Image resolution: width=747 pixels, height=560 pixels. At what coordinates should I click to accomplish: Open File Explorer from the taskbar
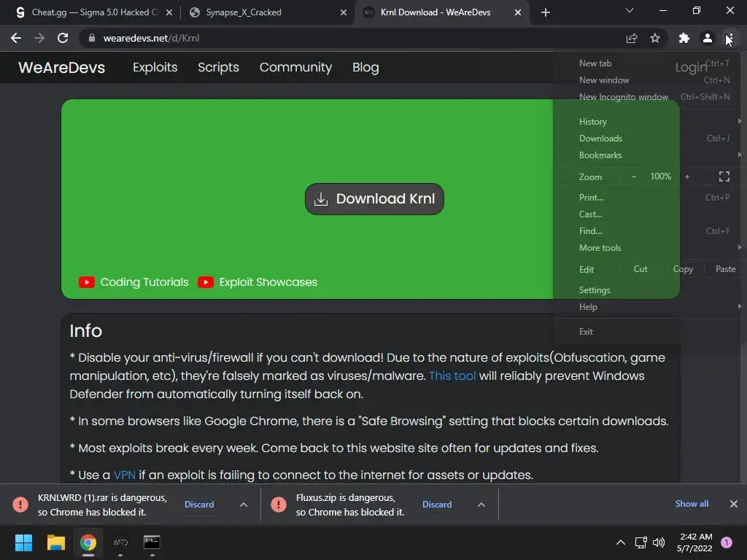pyautogui.click(x=55, y=542)
